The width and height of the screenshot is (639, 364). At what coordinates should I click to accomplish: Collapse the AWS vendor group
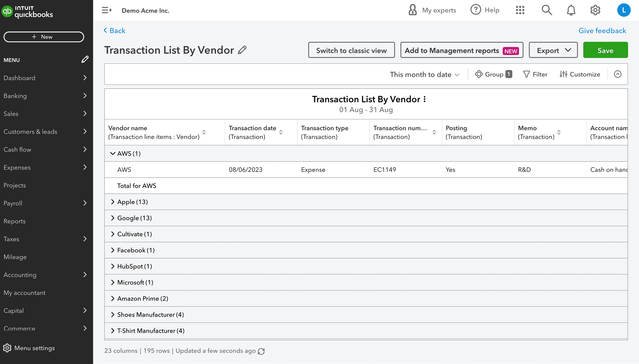pos(113,153)
